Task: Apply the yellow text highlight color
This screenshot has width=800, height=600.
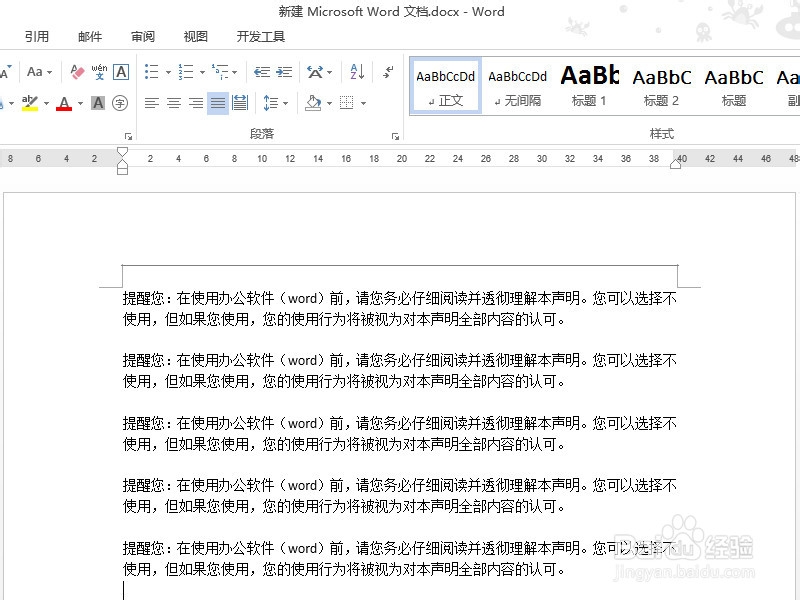Action: [30, 103]
